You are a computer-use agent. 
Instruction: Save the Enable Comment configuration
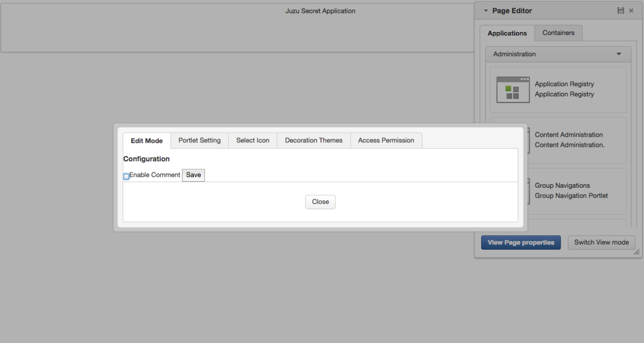(x=193, y=175)
